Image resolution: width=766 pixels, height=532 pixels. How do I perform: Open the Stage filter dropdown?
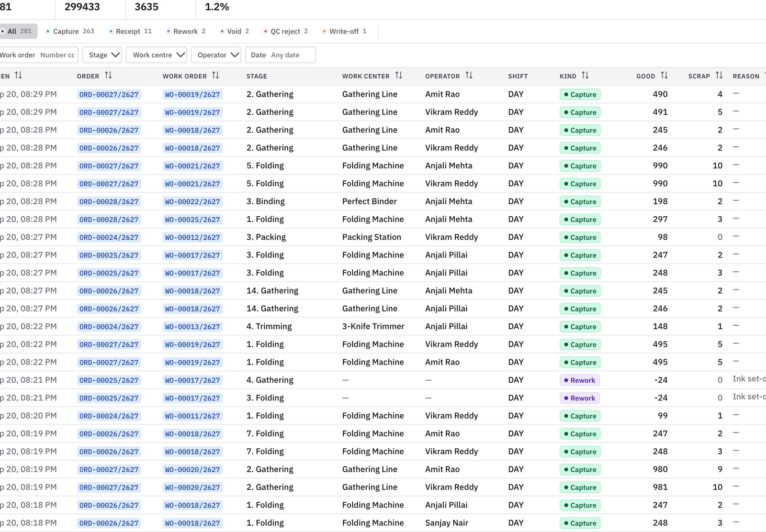pos(102,55)
